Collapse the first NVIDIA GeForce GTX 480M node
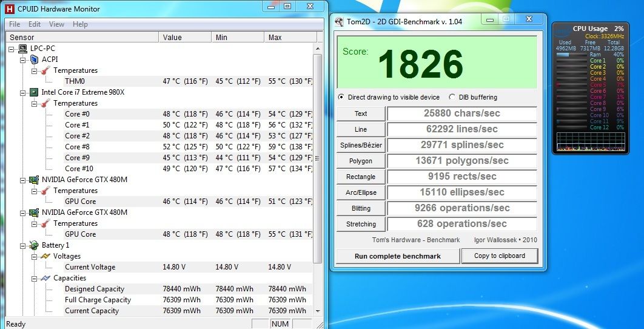644x329 pixels. pos(23,180)
